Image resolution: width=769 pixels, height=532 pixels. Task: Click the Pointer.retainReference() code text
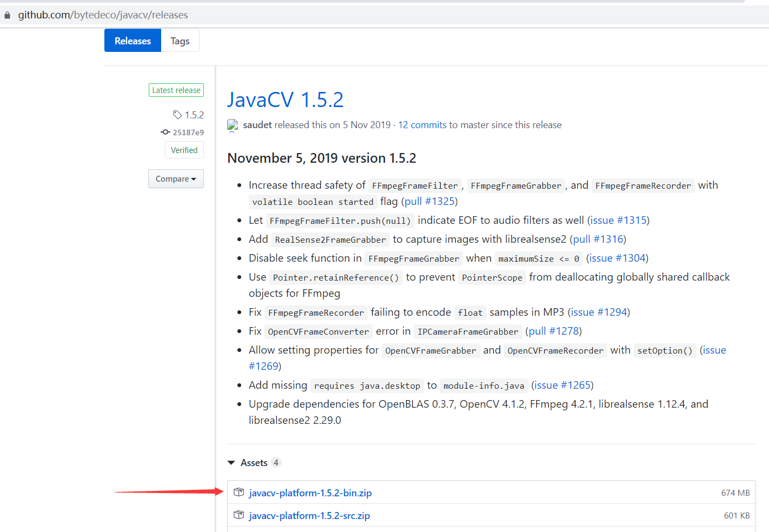336,277
